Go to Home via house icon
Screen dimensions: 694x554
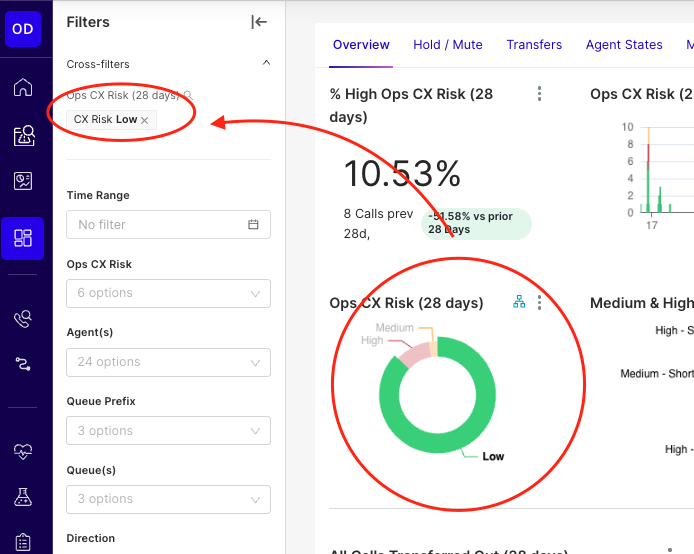click(x=23, y=87)
